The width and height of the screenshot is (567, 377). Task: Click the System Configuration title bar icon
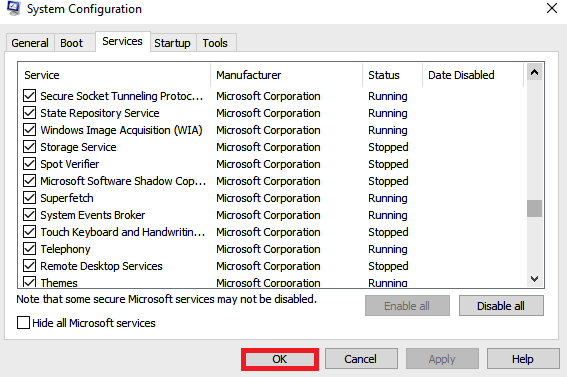(x=14, y=9)
